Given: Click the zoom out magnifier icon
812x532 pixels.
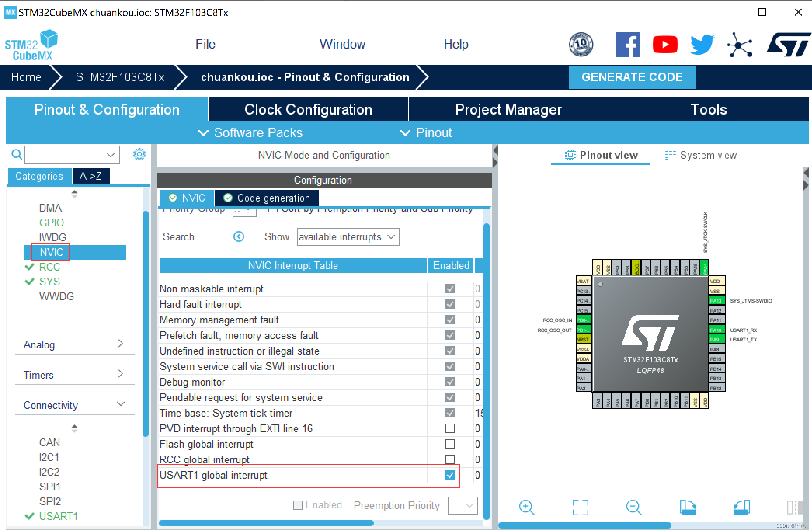Looking at the screenshot, I should tap(634, 507).
